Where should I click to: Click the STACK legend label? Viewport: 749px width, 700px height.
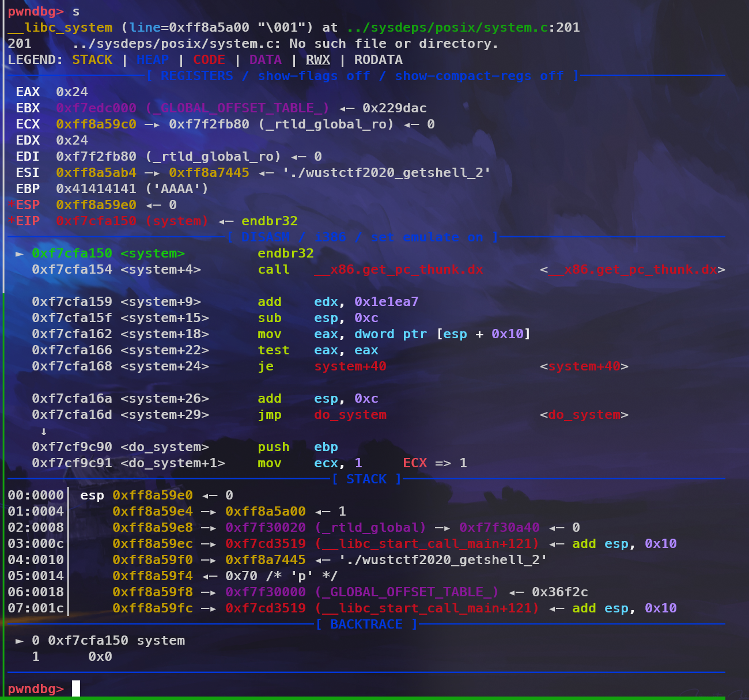92,60
